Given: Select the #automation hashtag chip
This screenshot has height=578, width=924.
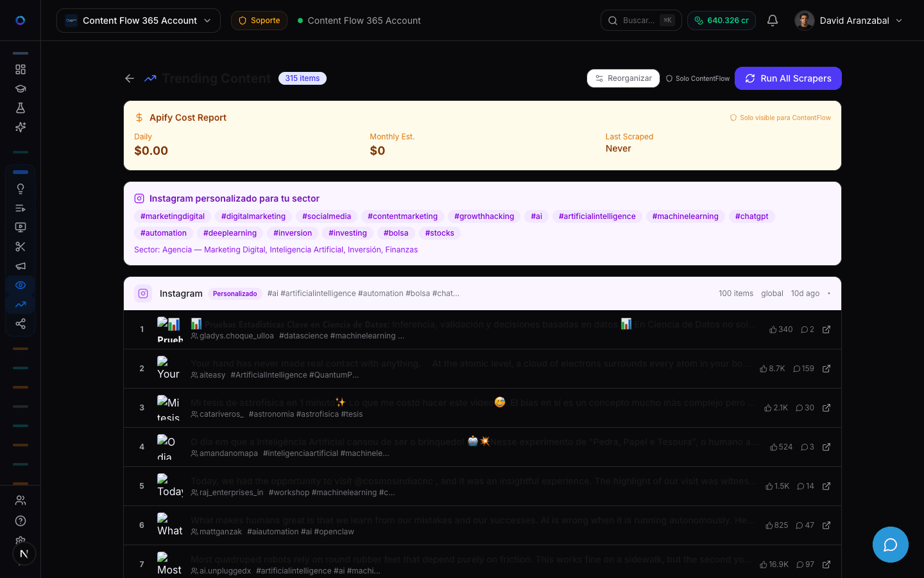Looking at the screenshot, I should [164, 233].
